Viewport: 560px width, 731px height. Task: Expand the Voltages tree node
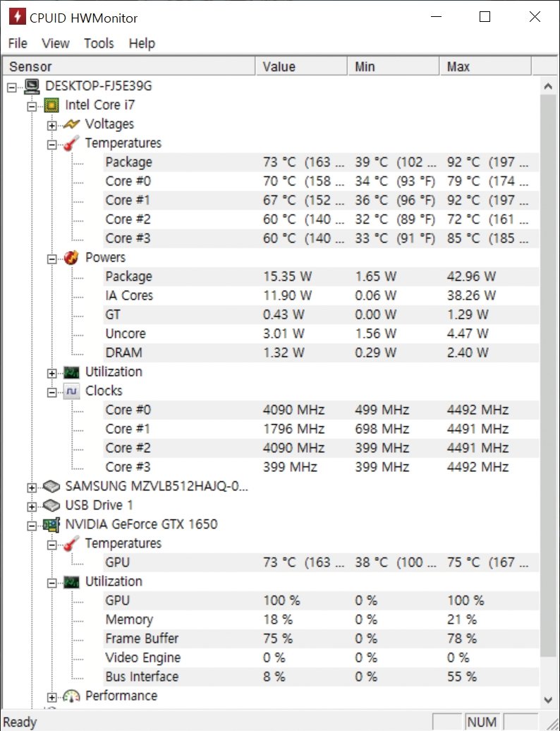click(x=51, y=125)
